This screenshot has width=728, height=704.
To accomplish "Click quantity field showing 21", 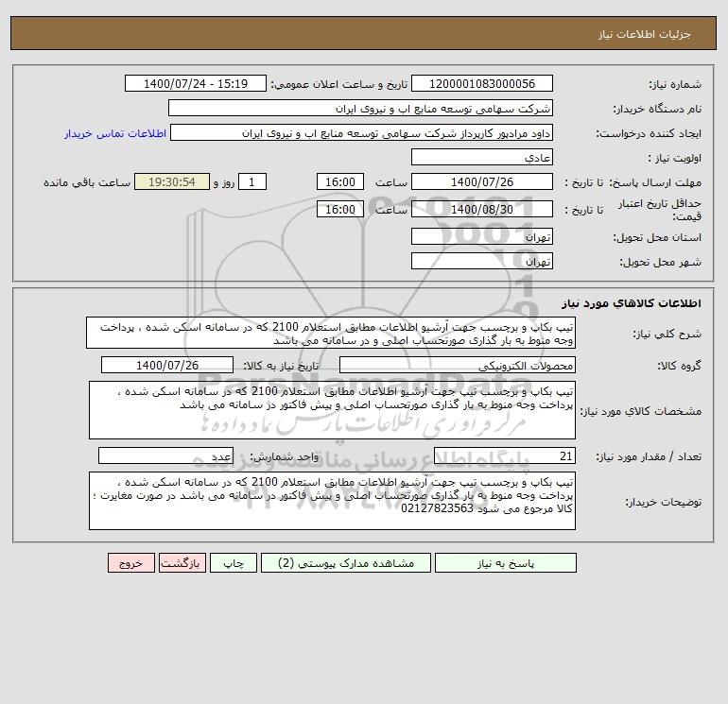I will tap(505, 455).
